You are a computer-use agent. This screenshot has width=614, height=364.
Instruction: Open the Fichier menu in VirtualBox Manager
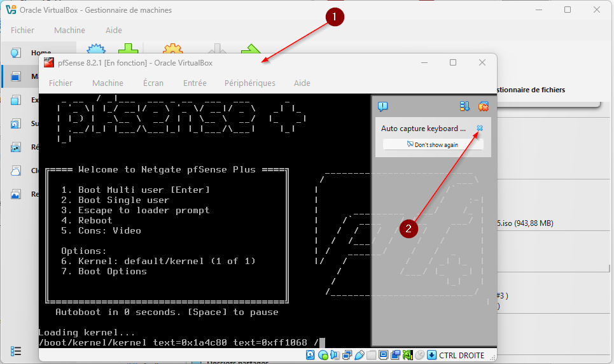click(22, 30)
